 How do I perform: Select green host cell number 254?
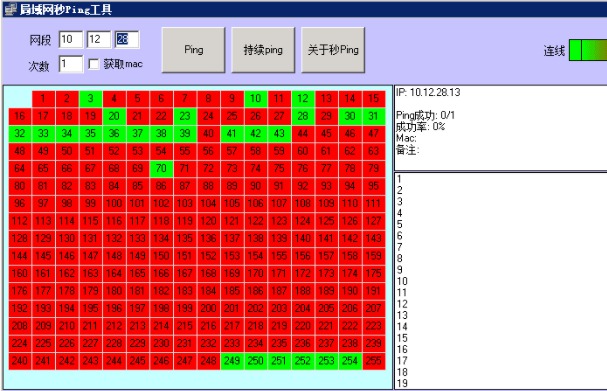coord(350,361)
